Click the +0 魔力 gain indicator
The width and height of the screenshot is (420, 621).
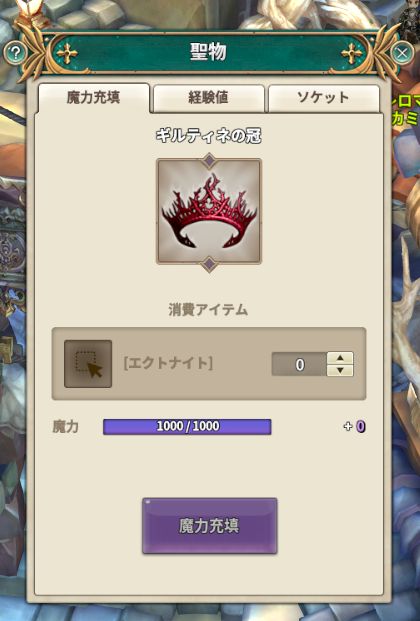[355, 427]
